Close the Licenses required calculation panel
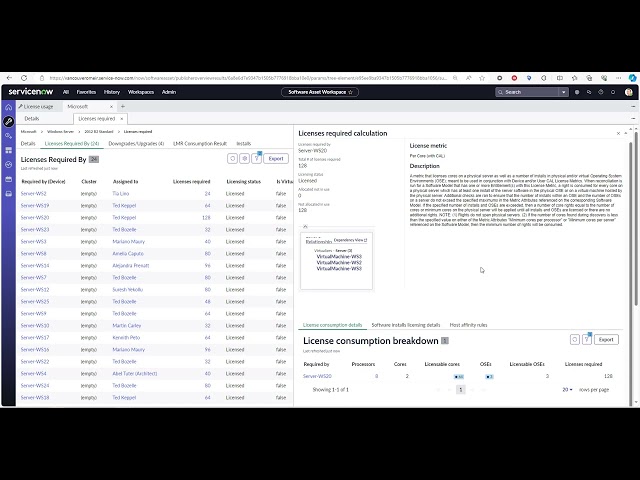Viewport: 640px width, 480px height. coord(618,133)
